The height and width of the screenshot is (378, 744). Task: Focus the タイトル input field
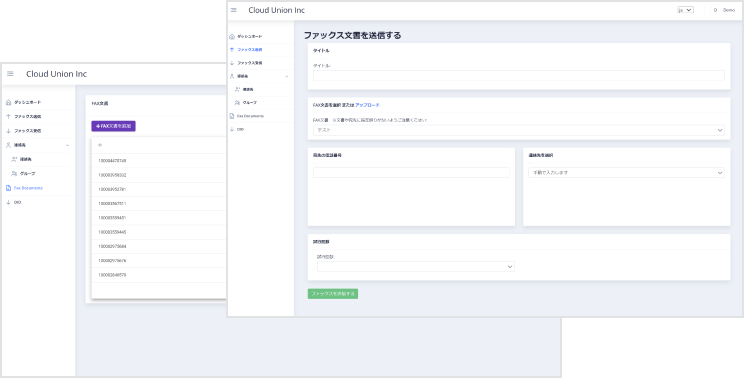click(519, 75)
